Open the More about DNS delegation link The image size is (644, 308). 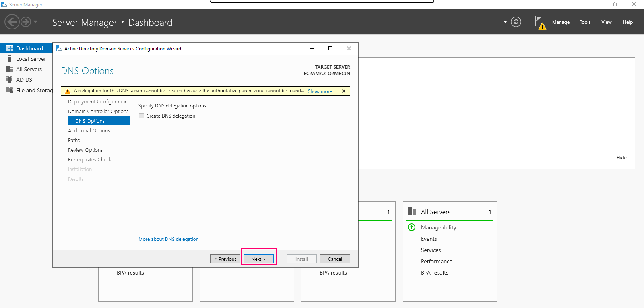tap(169, 239)
